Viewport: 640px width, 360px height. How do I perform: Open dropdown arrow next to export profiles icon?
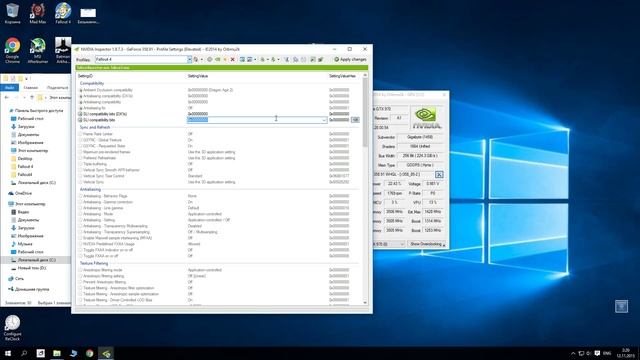[268, 60]
